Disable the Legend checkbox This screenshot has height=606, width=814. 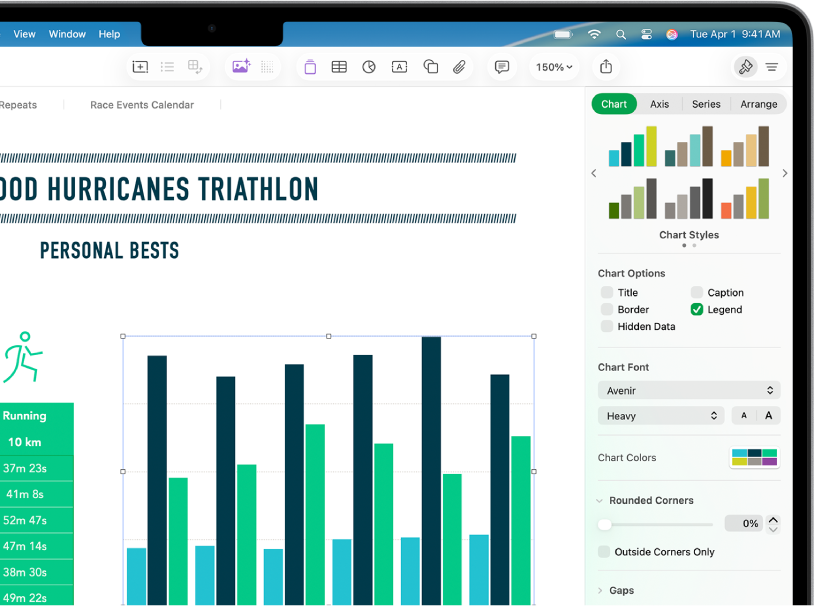(696, 309)
